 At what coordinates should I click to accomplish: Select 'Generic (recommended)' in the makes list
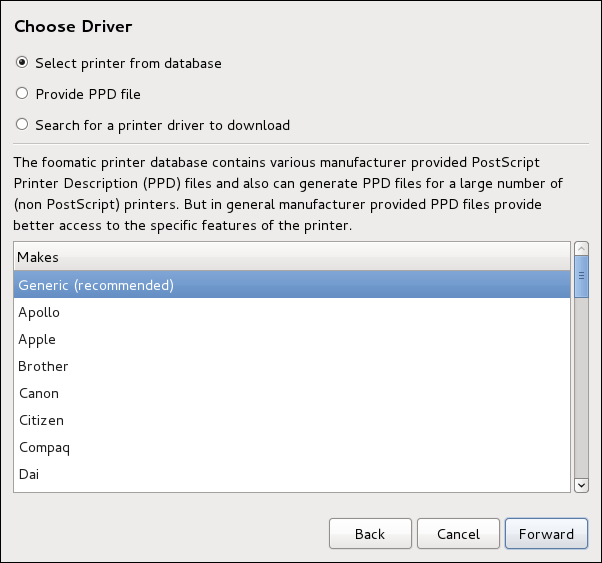click(x=292, y=285)
